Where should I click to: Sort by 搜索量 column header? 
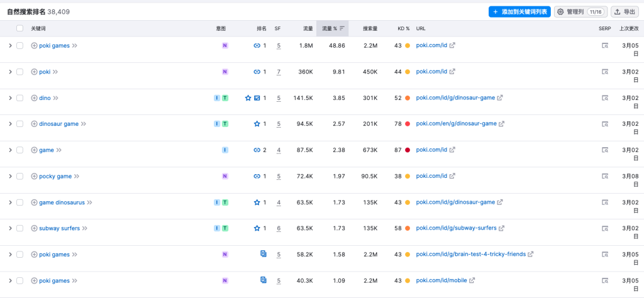(370, 29)
